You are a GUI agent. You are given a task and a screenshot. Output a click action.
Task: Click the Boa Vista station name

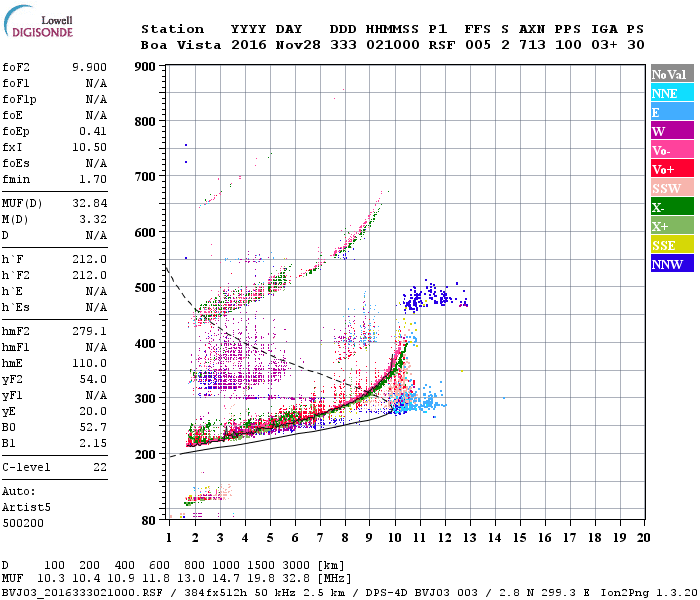coord(181,45)
